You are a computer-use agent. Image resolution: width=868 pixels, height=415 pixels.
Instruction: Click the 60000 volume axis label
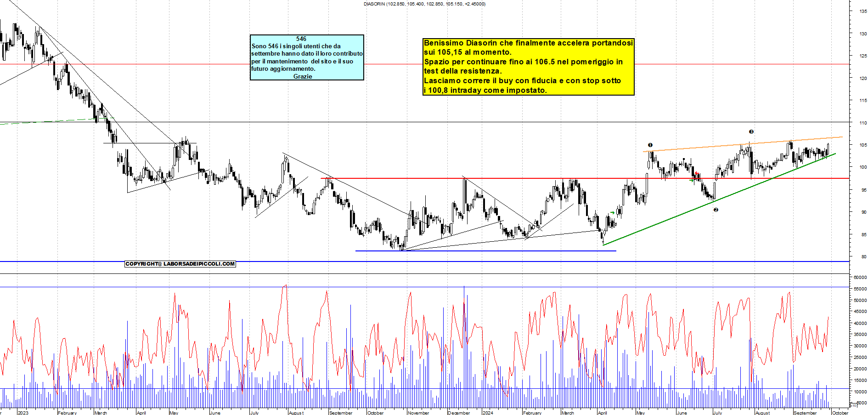[x=861, y=278]
